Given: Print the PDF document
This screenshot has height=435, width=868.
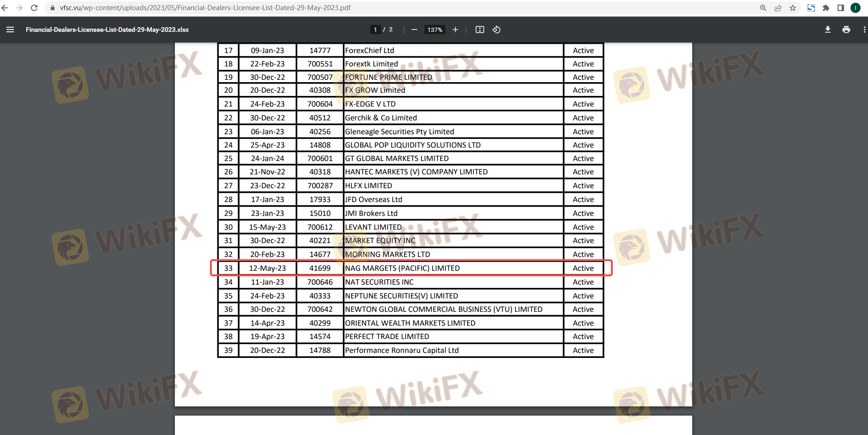Looking at the screenshot, I should [846, 30].
